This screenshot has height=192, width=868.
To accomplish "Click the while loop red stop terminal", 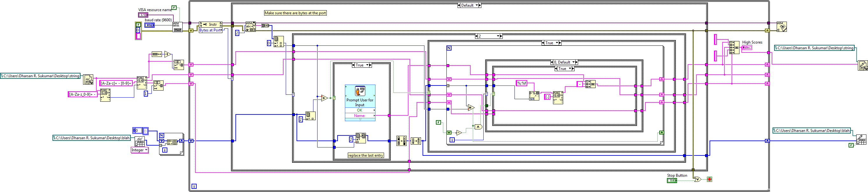I will pyautogui.click(x=709, y=179).
